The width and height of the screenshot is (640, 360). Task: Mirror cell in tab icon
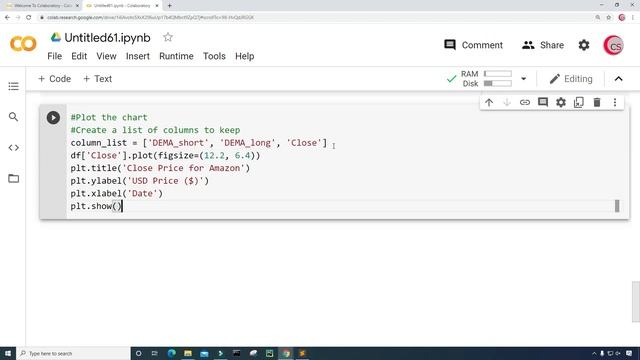coord(579,102)
